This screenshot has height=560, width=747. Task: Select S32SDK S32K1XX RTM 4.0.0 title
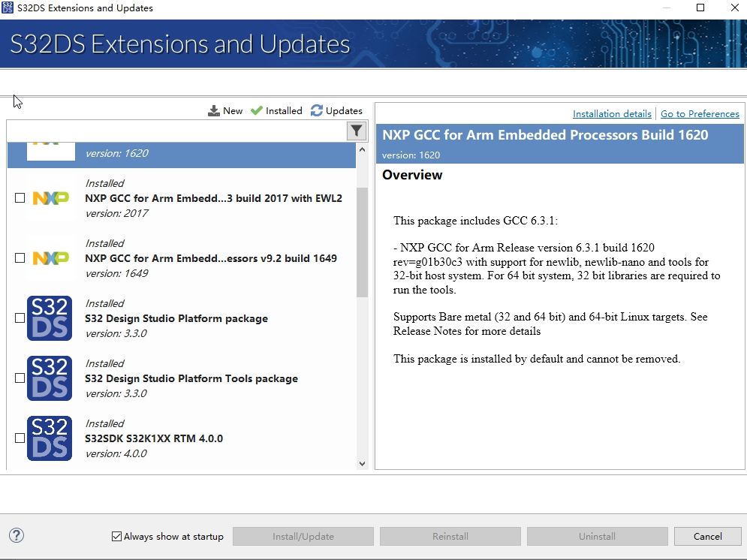(x=154, y=438)
